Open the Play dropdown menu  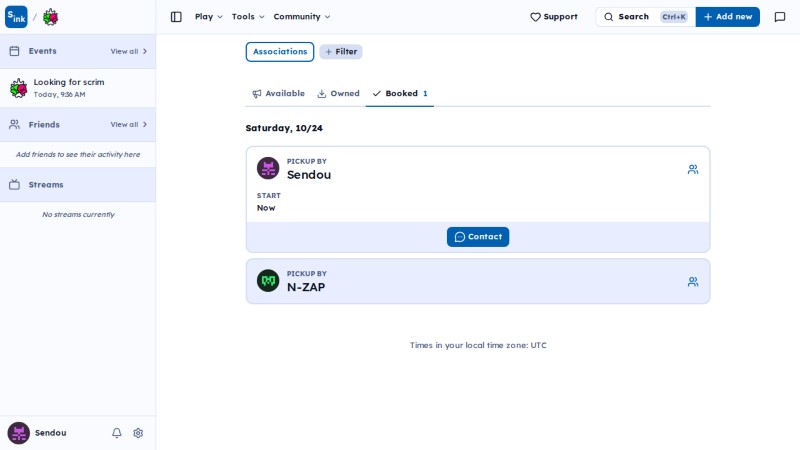click(209, 17)
